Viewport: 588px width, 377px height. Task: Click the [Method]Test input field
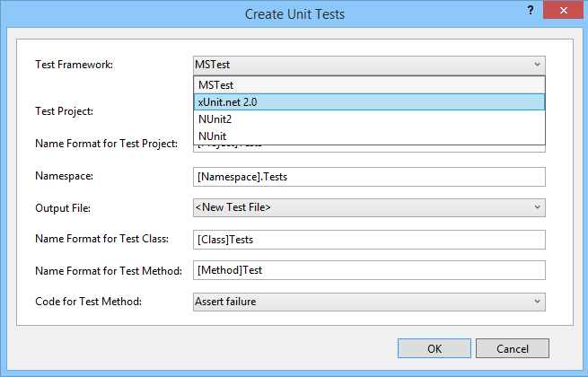coord(369,270)
